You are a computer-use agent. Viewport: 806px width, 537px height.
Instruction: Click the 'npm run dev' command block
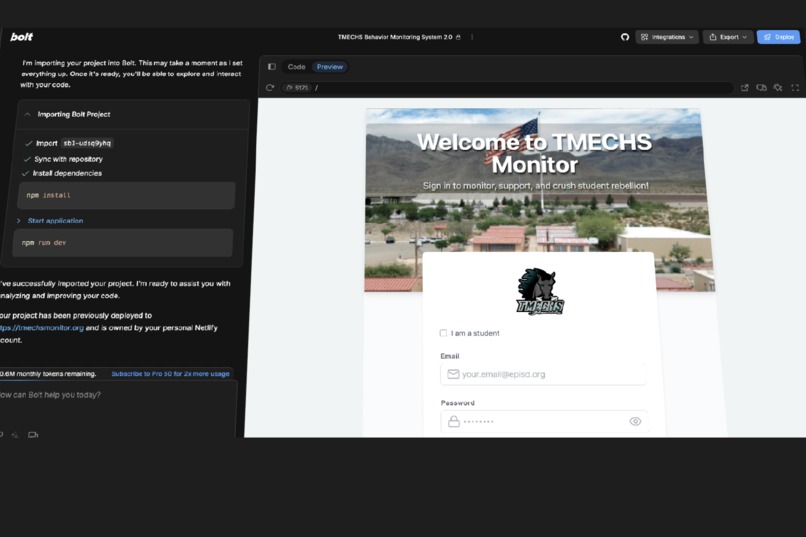[123, 243]
